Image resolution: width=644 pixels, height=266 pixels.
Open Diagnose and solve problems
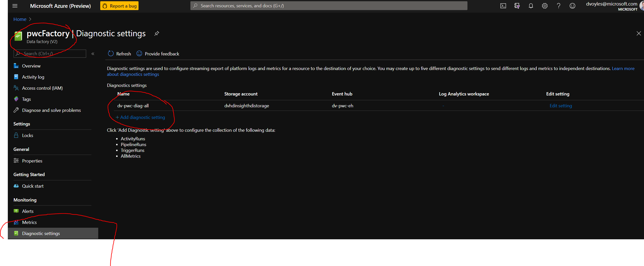coord(51,110)
